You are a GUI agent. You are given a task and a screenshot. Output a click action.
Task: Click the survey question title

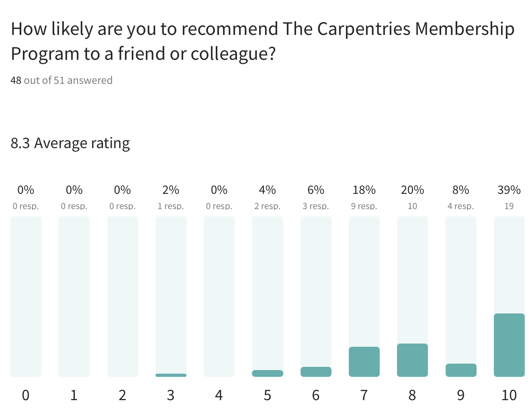click(x=262, y=41)
